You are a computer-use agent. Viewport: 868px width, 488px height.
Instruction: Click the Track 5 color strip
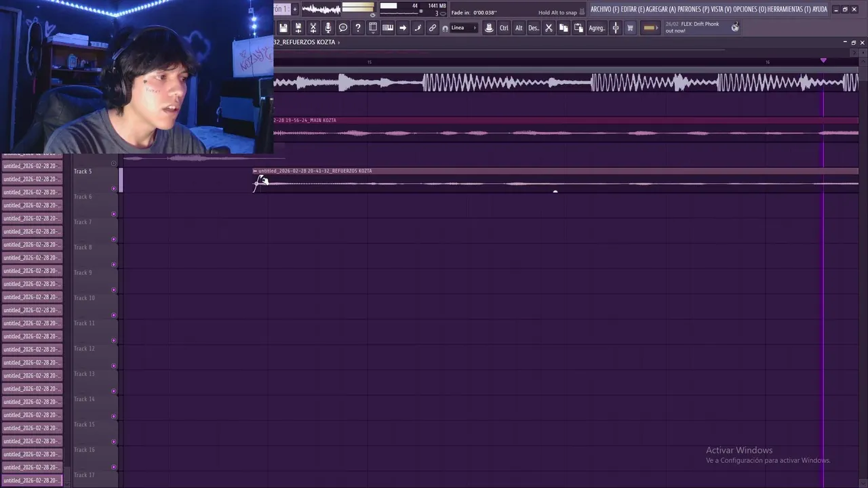121,180
